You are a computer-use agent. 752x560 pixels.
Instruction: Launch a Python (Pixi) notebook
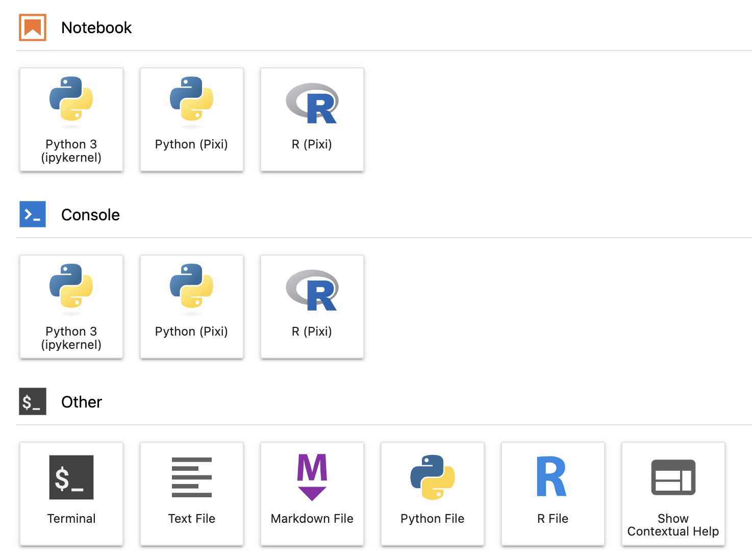[192, 119]
